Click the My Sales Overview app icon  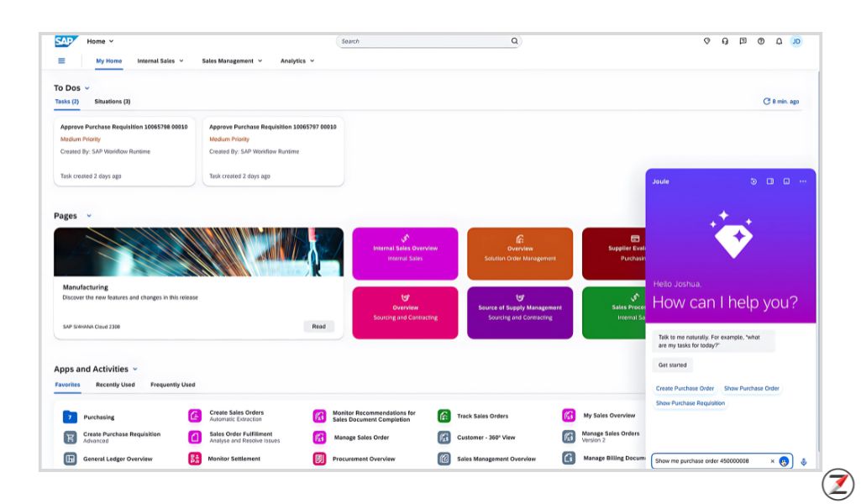pos(569,416)
